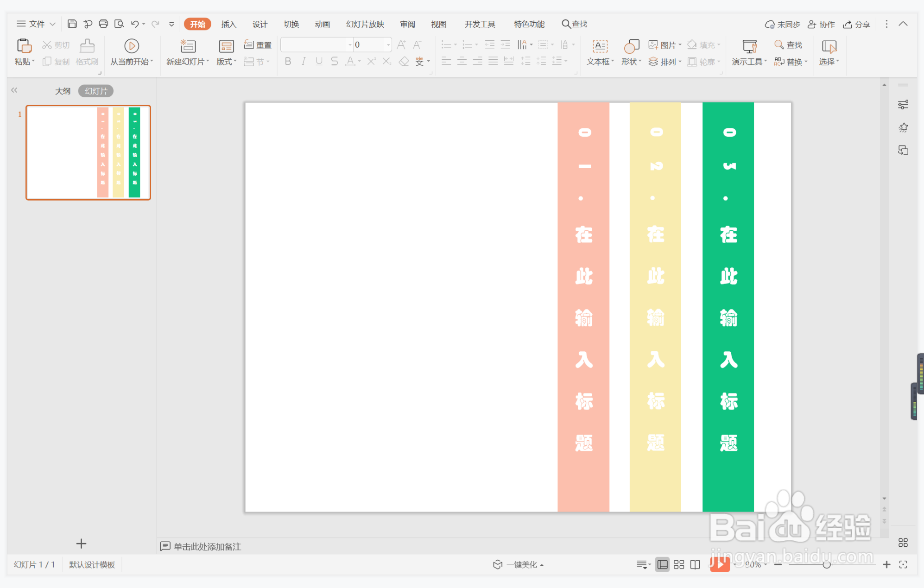
Task: Click the orange slideshow play button
Action: click(x=720, y=564)
